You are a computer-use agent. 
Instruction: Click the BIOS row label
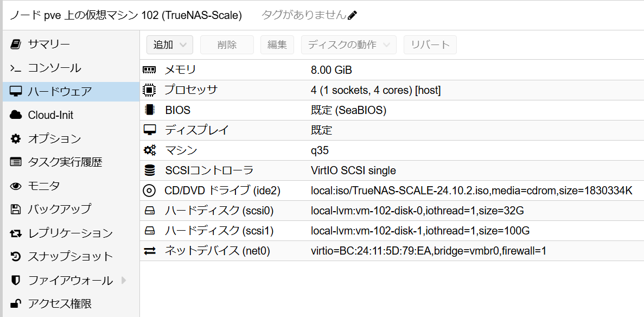(178, 110)
